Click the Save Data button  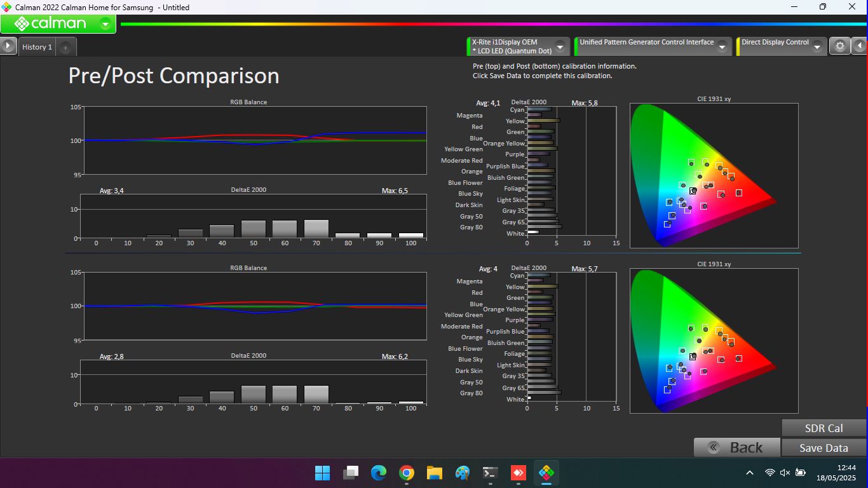coord(824,448)
